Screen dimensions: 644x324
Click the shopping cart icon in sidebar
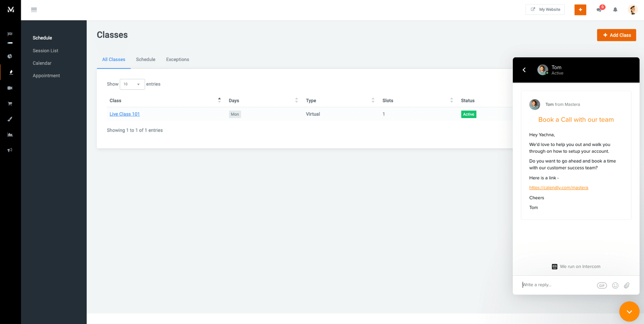[x=10, y=103]
